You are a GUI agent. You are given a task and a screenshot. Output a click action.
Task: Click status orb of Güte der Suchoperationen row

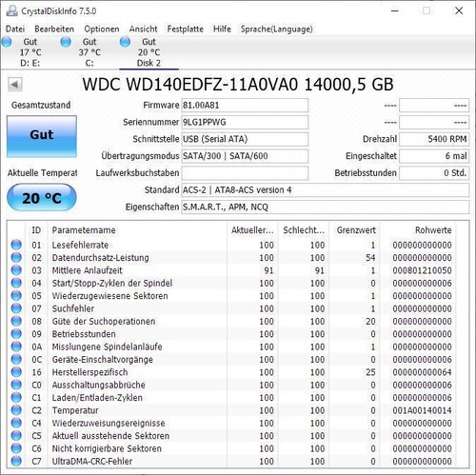click(x=16, y=321)
